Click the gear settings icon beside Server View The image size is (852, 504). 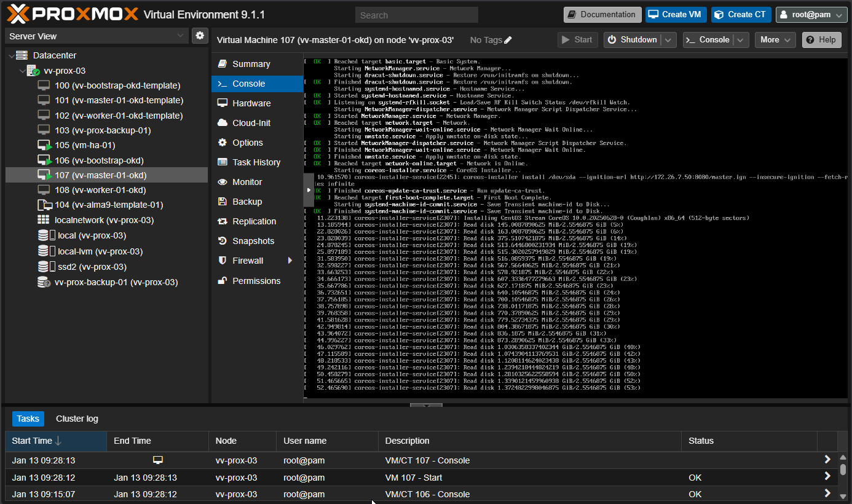(200, 36)
